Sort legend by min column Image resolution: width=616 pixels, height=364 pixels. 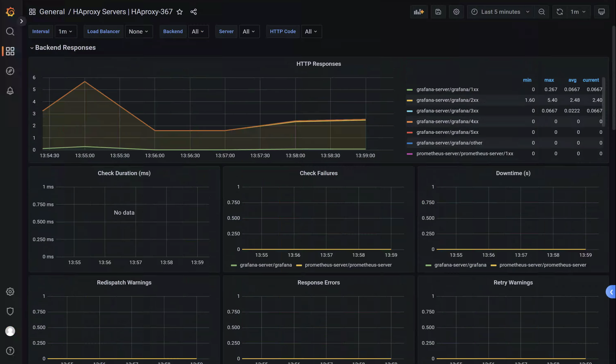coord(527,80)
